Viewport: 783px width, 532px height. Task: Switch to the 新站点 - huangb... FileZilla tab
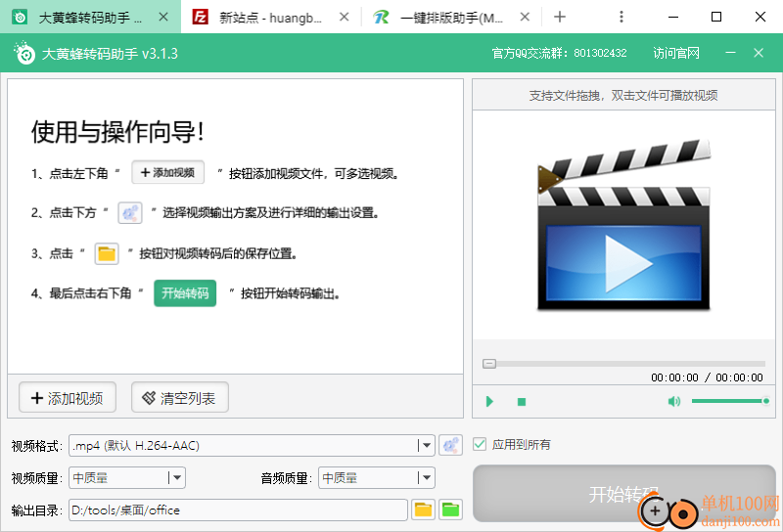[270, 18]
